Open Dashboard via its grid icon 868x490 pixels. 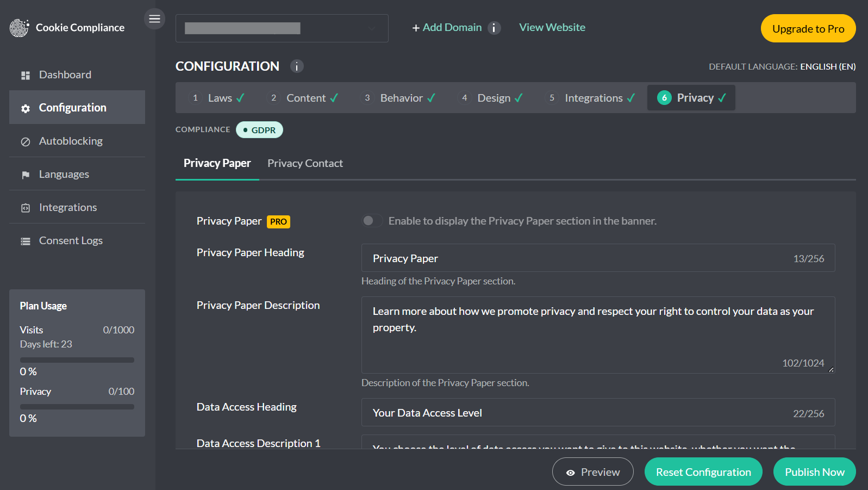tap(26, 76)
